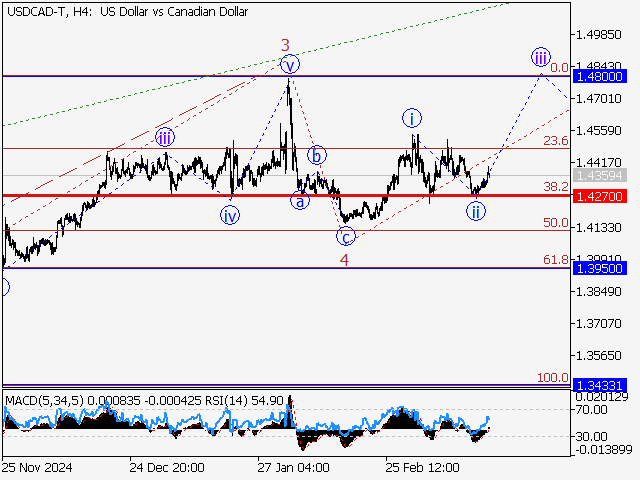Viewport: 640px width, 480px height.
Task: Click the circled wave a label
Action: (x=299, y=200)
